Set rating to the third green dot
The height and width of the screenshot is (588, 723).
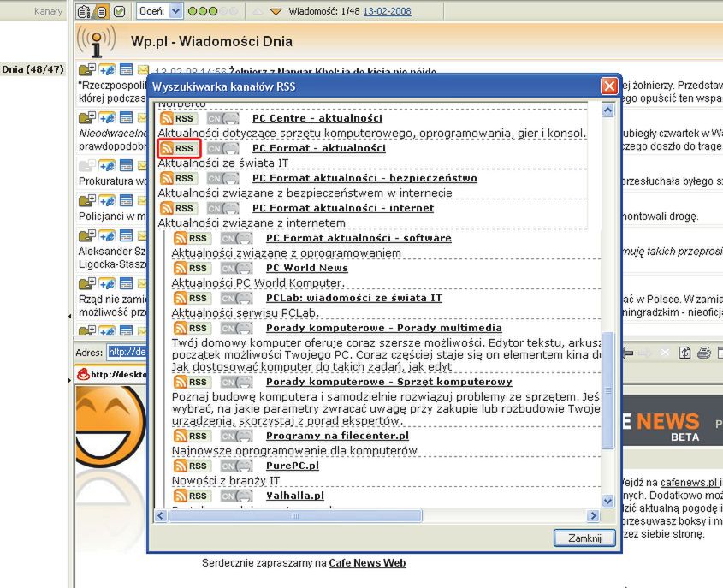[x=213, y=11]
